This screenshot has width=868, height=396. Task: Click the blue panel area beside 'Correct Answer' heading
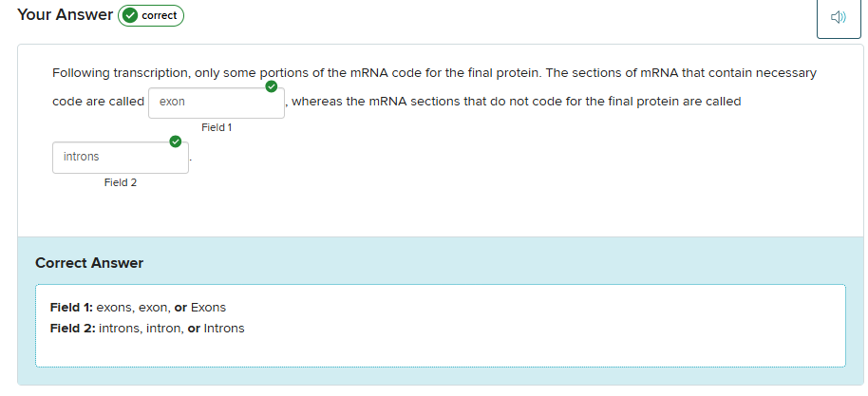point(475,263)
